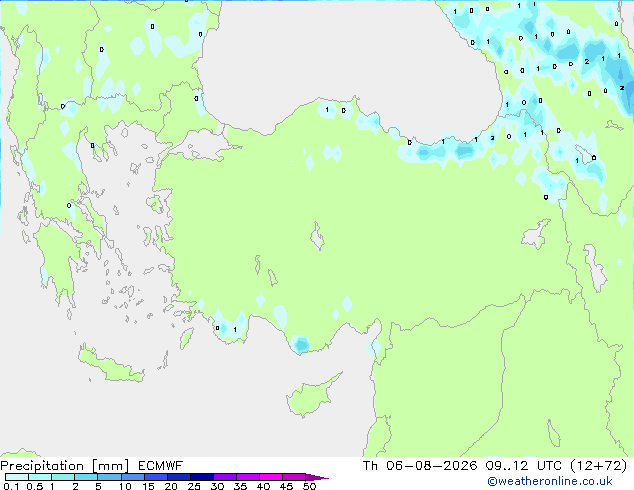Click the 5–10 mm legend color swatch
This screenshot has height=490, width=634.
pos(109,477)
